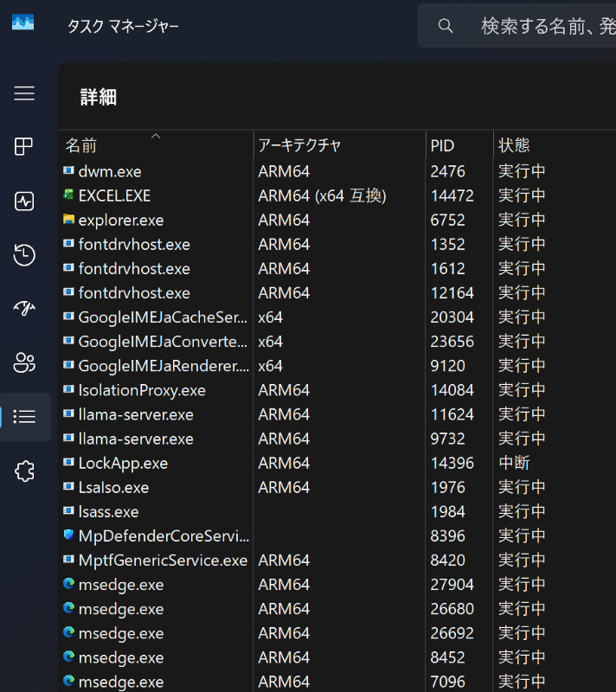The width and height of the screenshot is (616, 692).
Task: Open the App history page icon
Action: pos(24,255)
